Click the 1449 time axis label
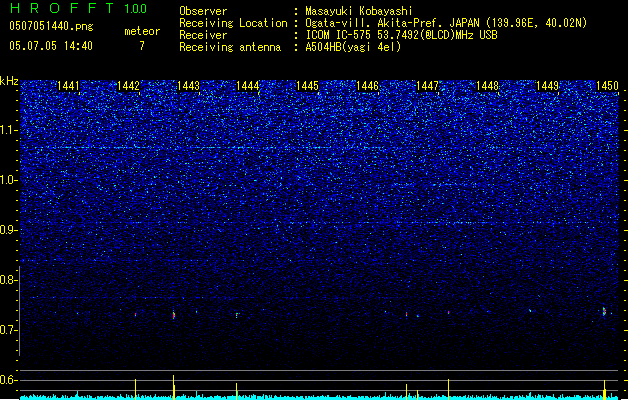Image resolution: width=629 pixels, height=400 pixels. tap(548, 86)
